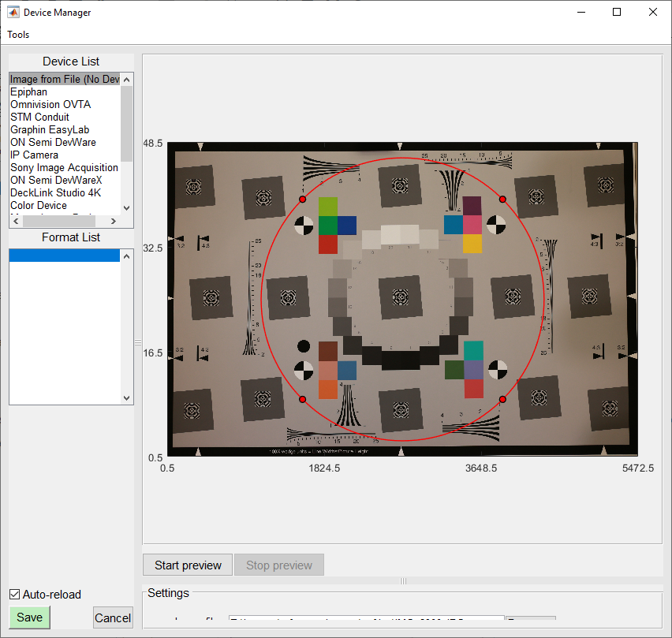
Task: Click the Device List scroll-right arrow
Action: (113, 221)
